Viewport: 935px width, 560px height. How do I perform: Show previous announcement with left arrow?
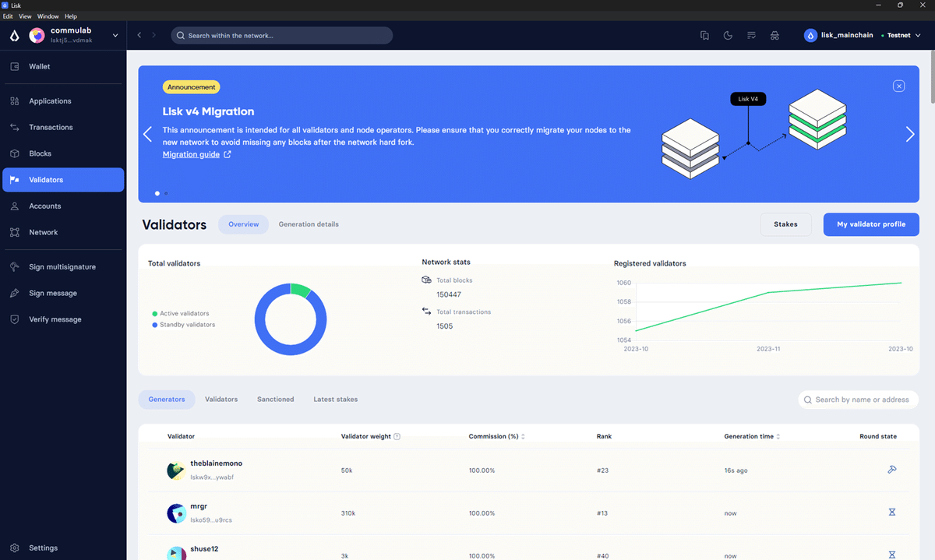click(147, 134)
